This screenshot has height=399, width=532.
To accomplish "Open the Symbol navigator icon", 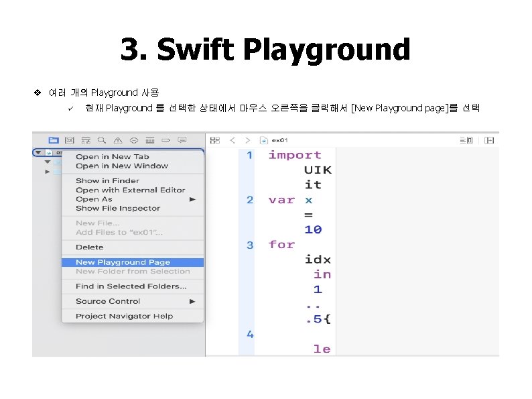I will [86, 140].
